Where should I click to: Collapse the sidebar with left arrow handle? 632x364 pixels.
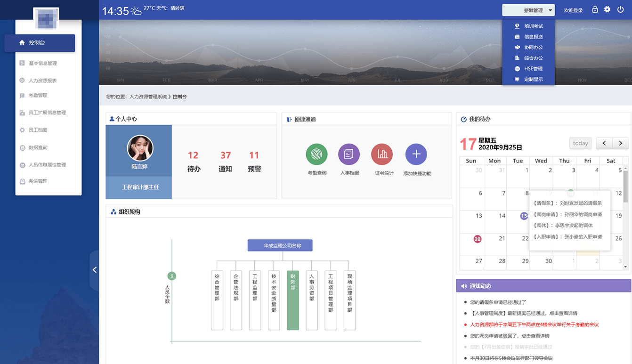coord(94,270)
